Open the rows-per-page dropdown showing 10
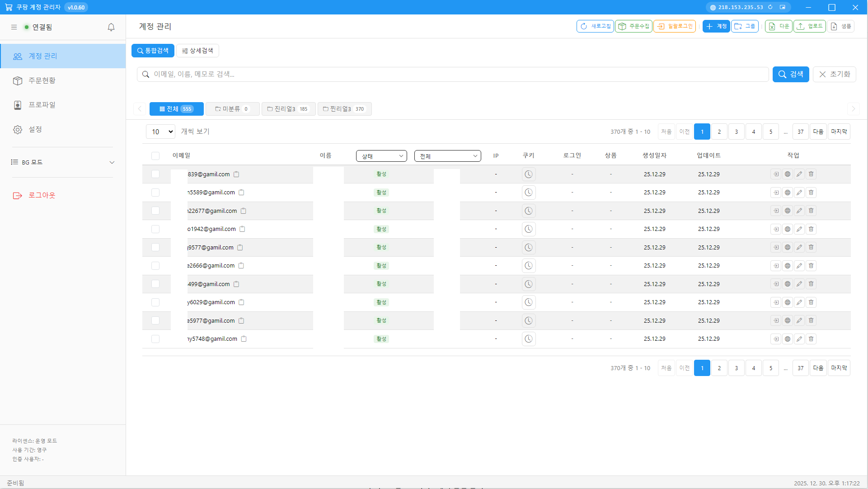The height and width of the screenshot is (489, 868). [x=160, y=132]
